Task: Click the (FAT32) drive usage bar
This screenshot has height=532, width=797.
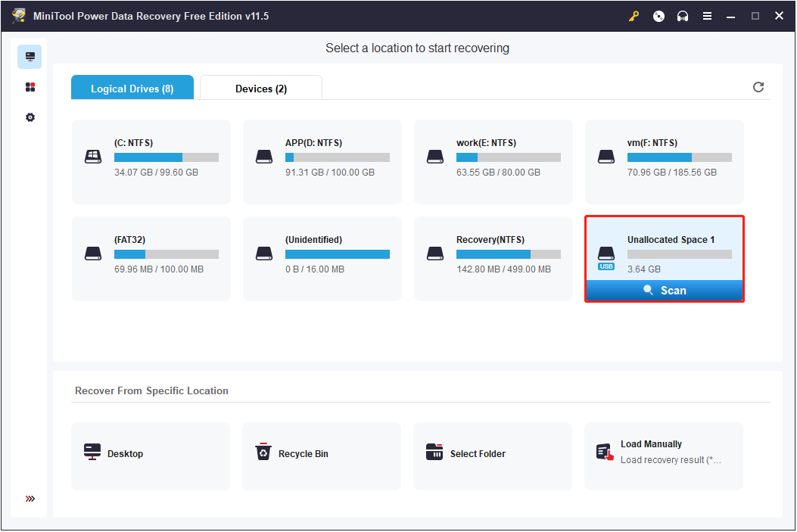Action: tap(167, 254)
